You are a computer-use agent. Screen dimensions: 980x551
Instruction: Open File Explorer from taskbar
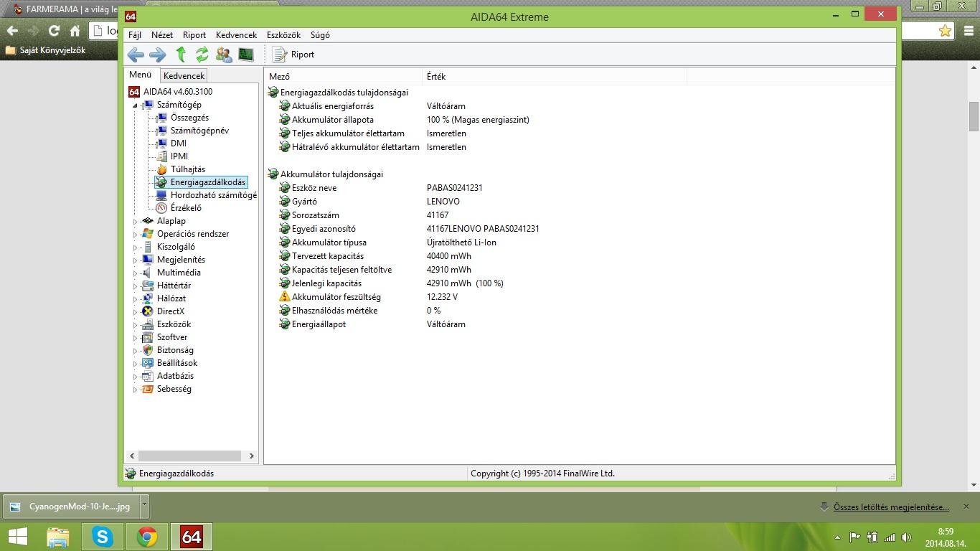tap(58, 537)
